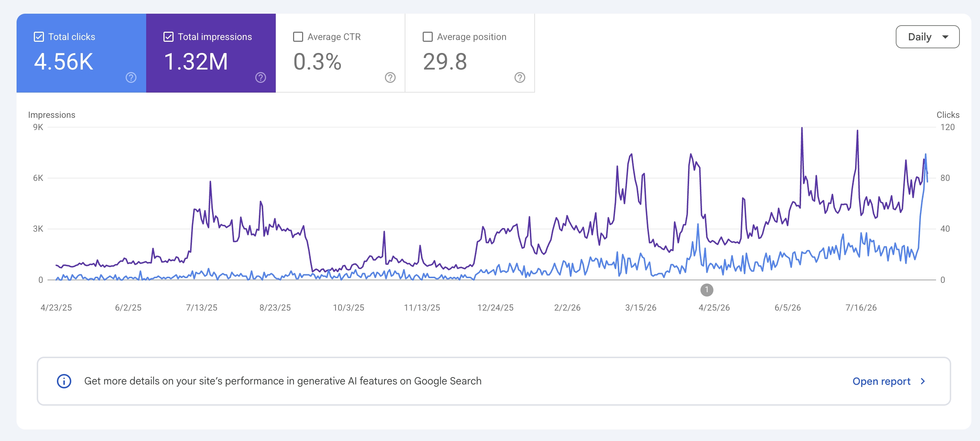Select the Total clicks 4.56K metric card
Screen dimensions: 980x441
(x=81, y=53)
